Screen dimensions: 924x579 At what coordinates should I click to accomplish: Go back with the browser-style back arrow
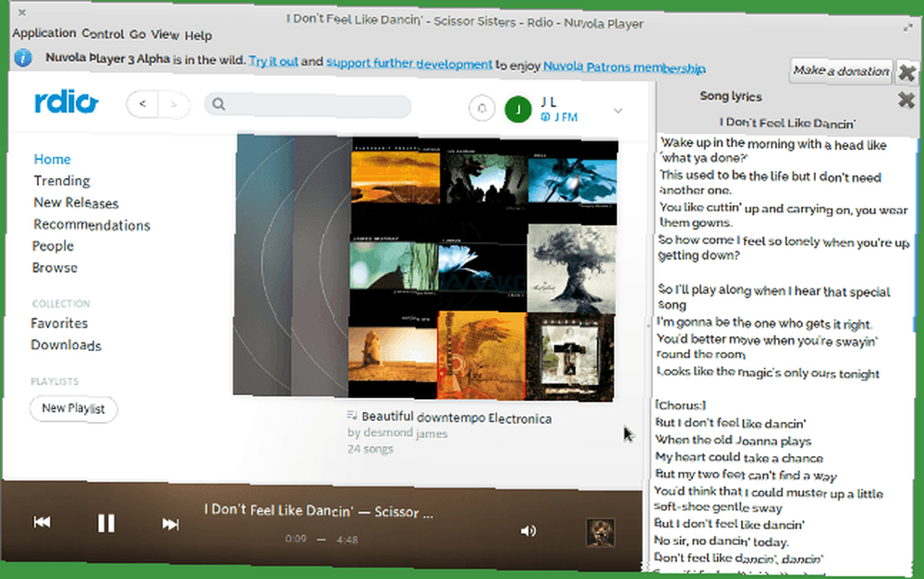point(142,103)
